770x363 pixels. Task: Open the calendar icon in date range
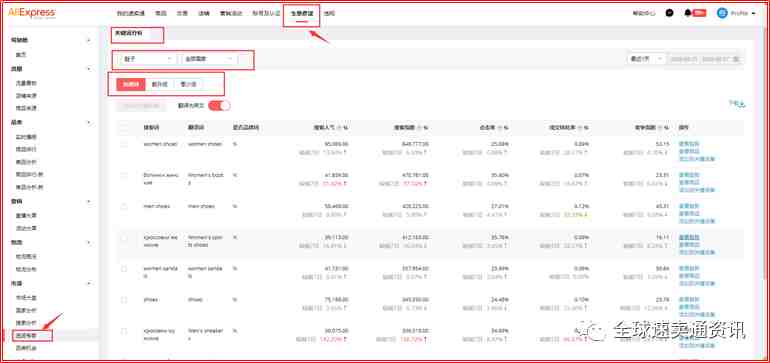[x=735, y=59]
